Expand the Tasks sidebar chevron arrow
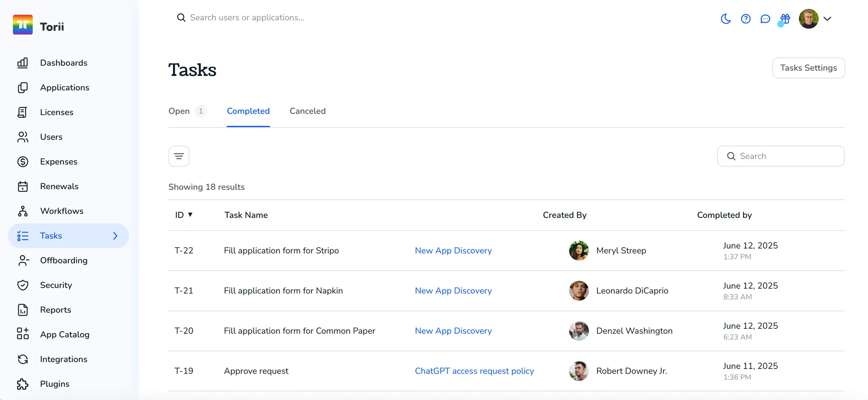868x400 pixels. point(115,236)
